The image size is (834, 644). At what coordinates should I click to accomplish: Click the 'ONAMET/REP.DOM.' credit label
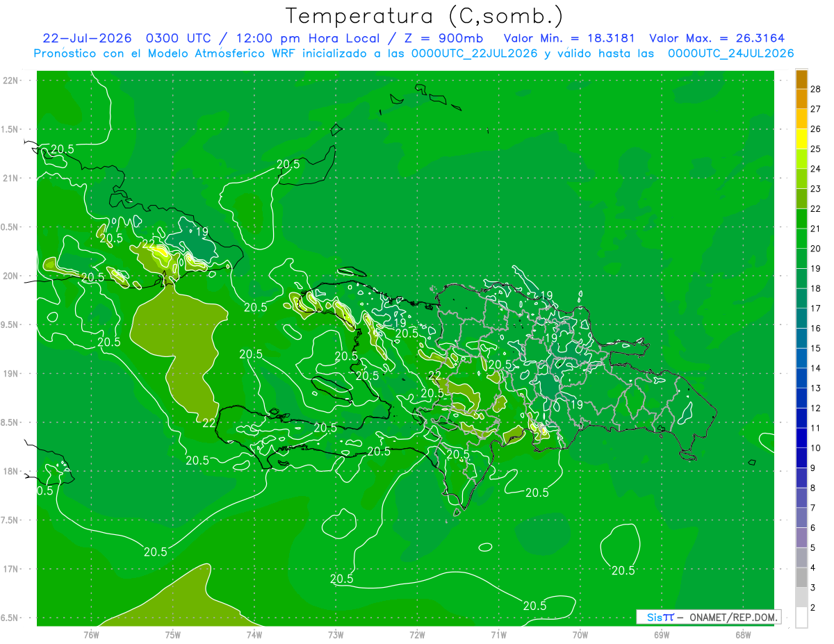(733, 617)
